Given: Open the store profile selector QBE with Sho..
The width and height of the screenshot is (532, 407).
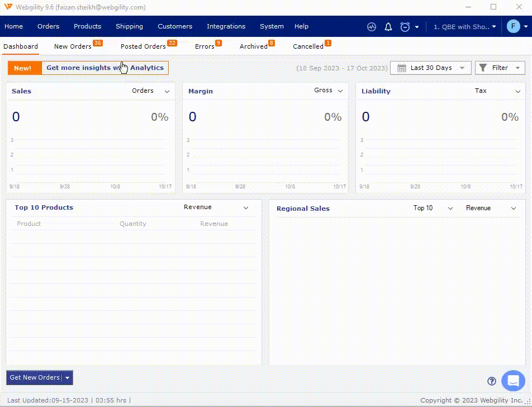Looking at the screenshot, I should click(x=464, y=27).
